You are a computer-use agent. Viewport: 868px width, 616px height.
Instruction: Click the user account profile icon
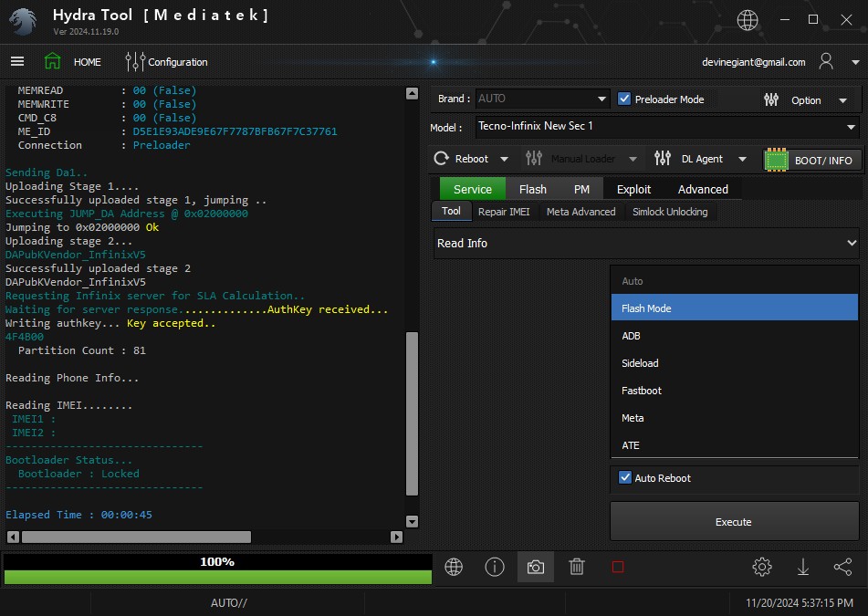pos(826,61)
